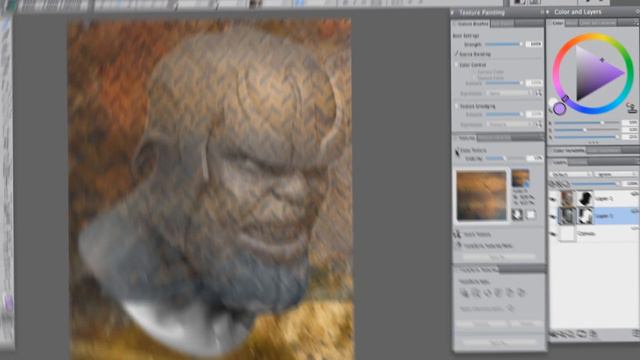Hide the highlighted layer with eye icon
The width and height of the screenshot is (640, 360).
(553, 216)
